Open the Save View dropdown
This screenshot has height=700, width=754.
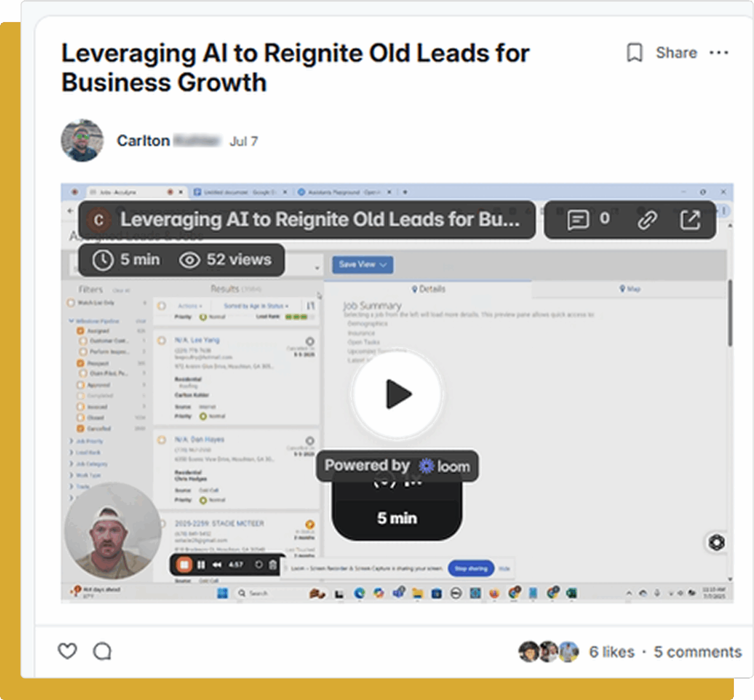pos(362,265)
